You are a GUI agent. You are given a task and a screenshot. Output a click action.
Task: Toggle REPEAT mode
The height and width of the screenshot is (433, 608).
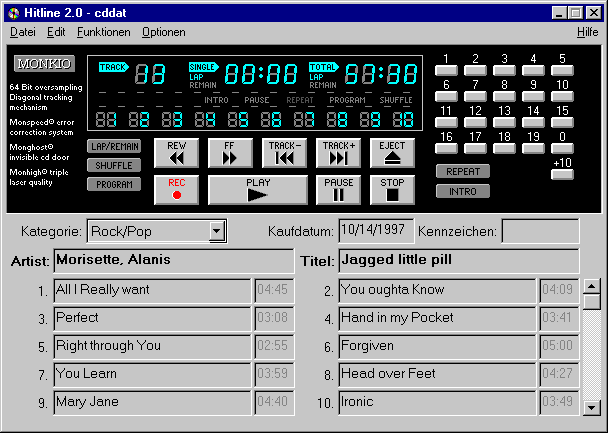tap(463, 171)
